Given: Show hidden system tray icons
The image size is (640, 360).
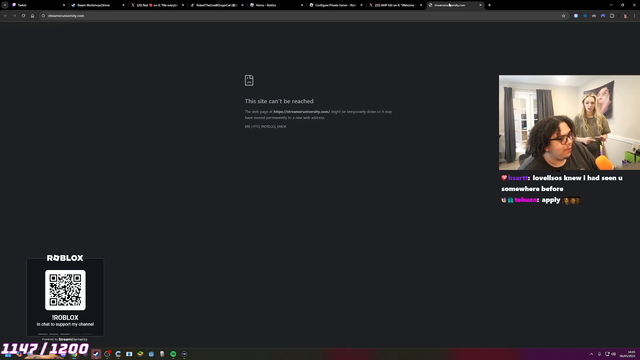Looking at the screenshot, I should click(x=591, y=354).
